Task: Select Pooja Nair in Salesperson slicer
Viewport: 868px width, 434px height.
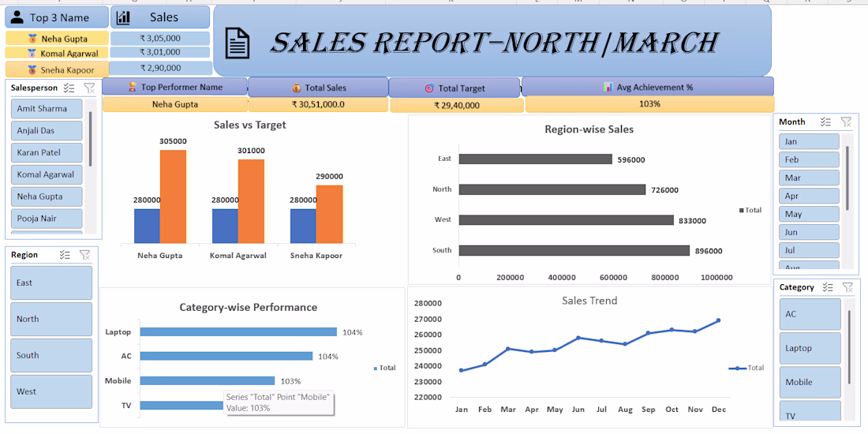Action: coord(47,218)
